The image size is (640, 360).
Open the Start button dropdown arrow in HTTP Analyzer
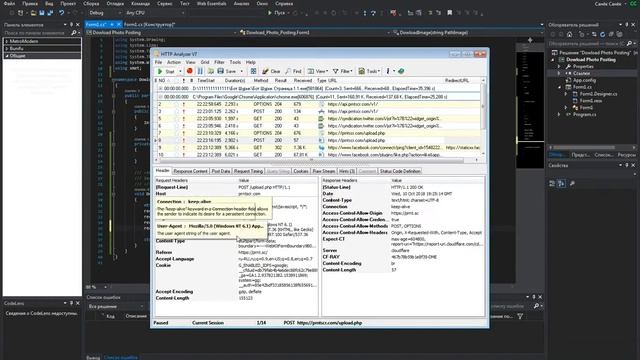pyautogui.click(x=180, y=71)
